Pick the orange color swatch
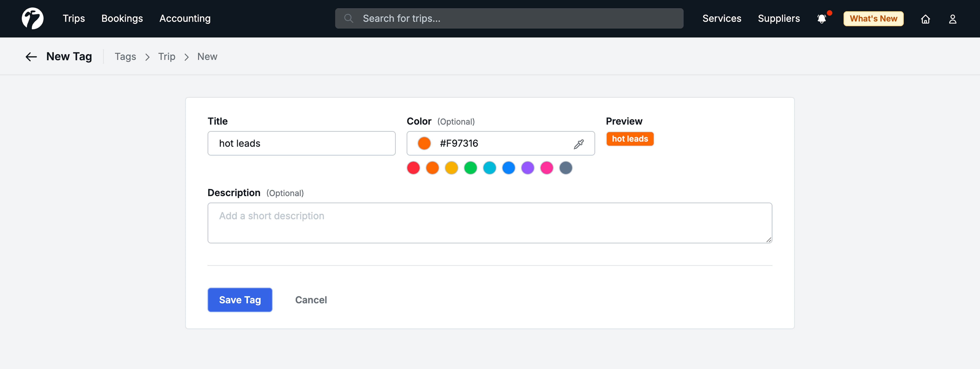Viewport: 980px width, 369px height. tap(432, 168)
